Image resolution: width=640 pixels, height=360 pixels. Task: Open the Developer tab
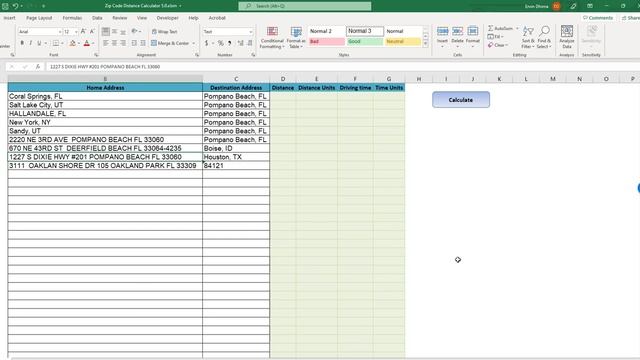coord(167,18)
